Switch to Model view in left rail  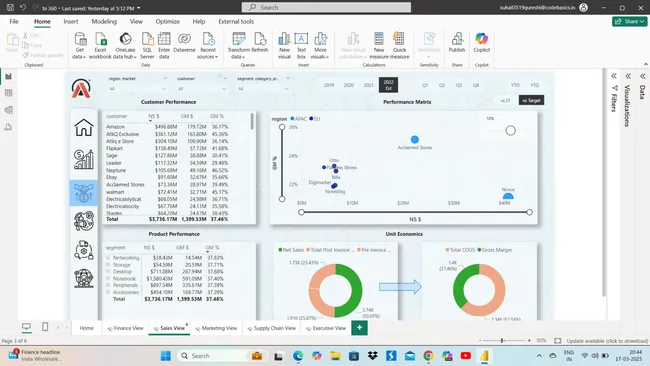tap(8, 110)
